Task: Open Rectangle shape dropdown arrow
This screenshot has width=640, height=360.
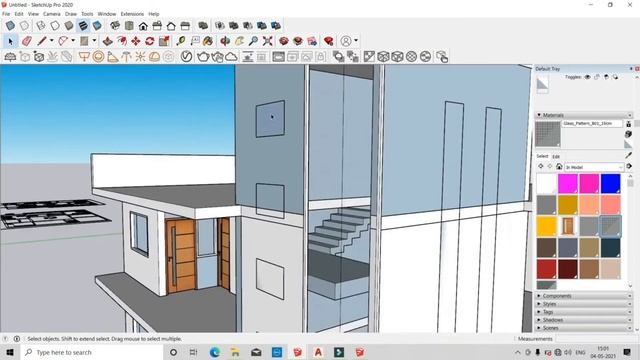Action: click(x=94, y=40)
